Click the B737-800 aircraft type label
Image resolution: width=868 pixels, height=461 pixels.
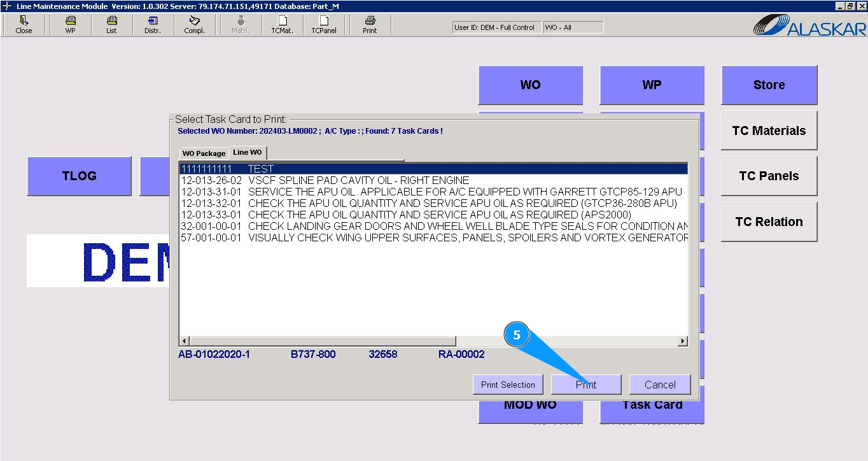313,354
